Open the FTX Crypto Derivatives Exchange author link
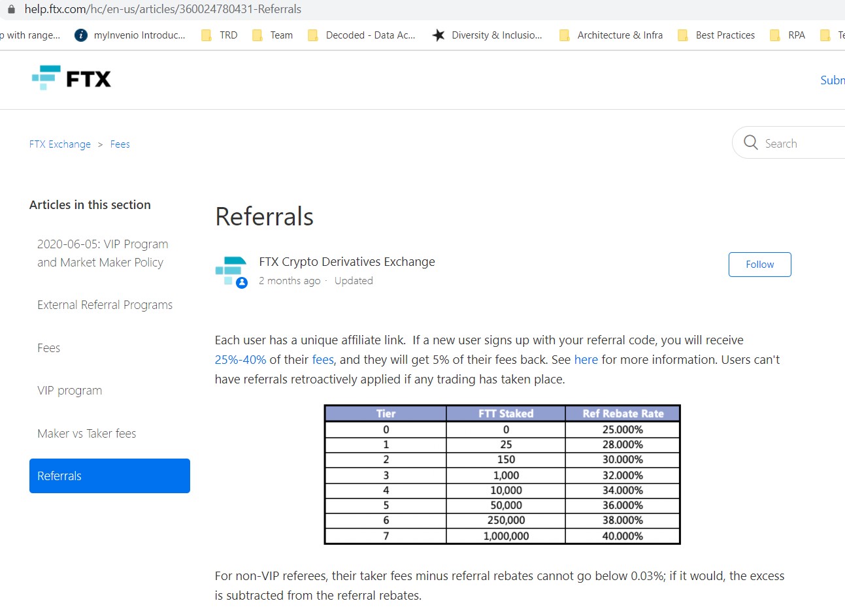 pos(347,262)
